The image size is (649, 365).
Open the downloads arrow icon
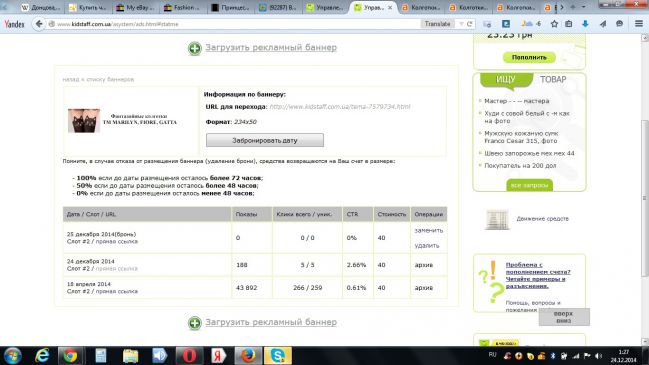tap(585, 24)
